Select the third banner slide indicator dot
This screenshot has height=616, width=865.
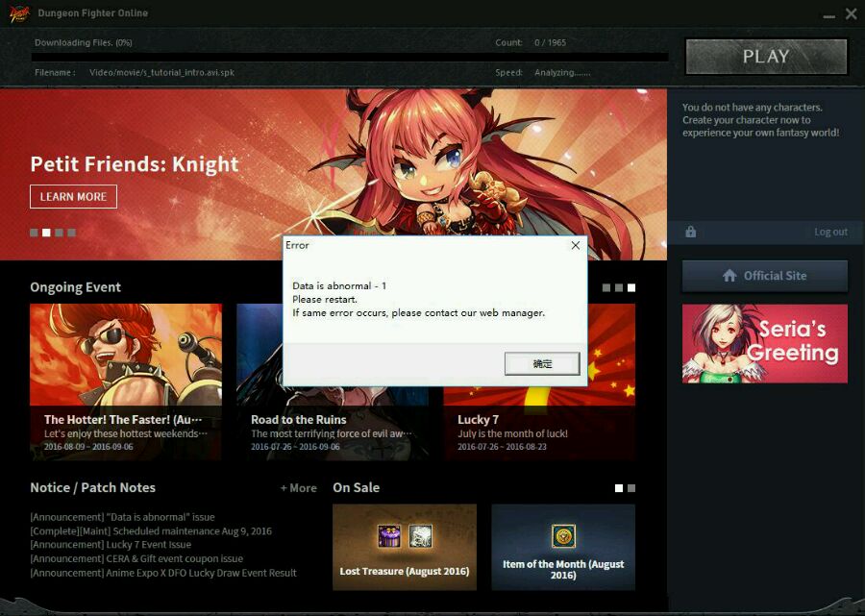pyautogui.click(x=59, y=233)
